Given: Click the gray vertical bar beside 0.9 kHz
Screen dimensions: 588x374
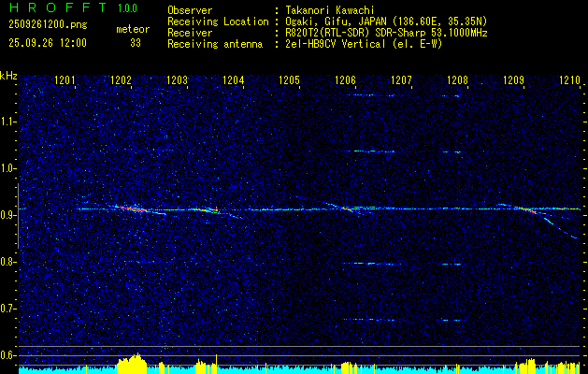Looking at the screenshot, I should 18,216.
